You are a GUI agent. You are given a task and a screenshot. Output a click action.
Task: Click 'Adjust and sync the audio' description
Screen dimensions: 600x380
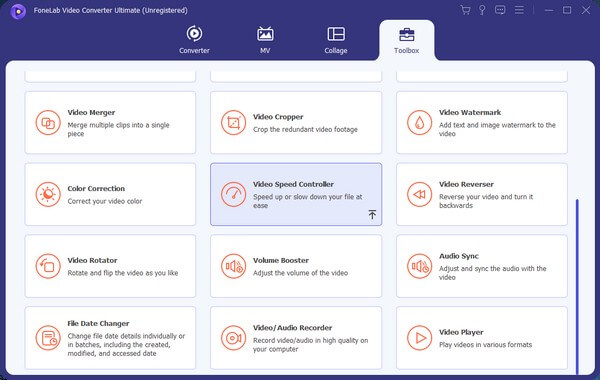click(492, 273)
